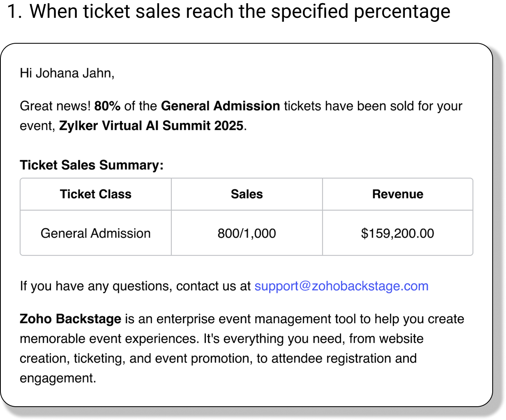Click the phrase 'memorable event experiences'
This screenshot has width=506, height=420.
(x=109, y=339)
